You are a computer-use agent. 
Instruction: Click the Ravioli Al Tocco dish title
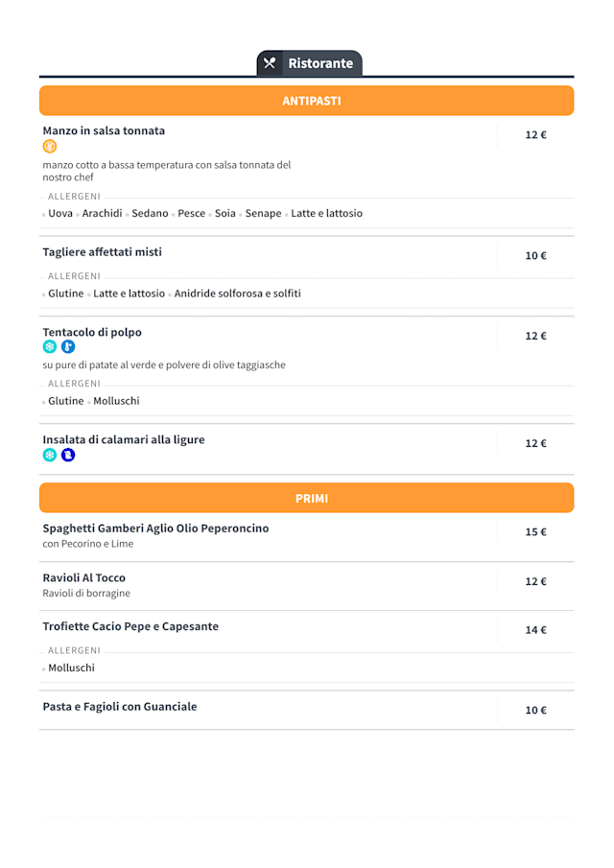click(83, 577)
